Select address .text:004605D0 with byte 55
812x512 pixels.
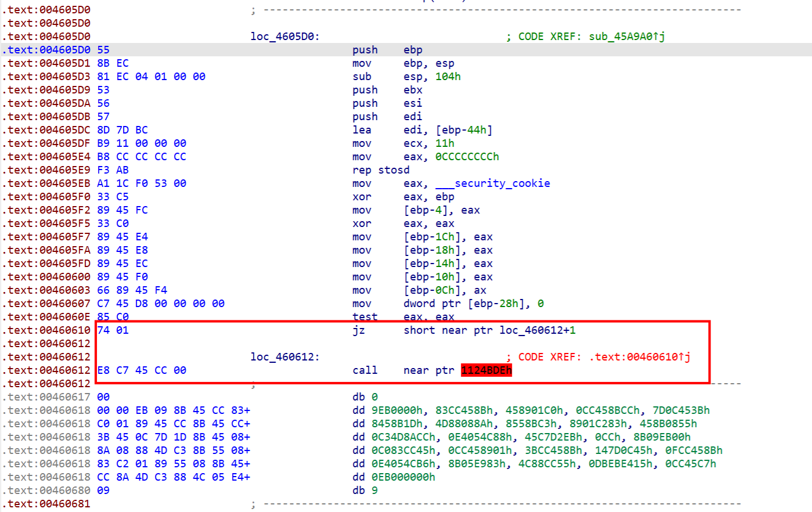pyautogui.click(x=56, y=50)
